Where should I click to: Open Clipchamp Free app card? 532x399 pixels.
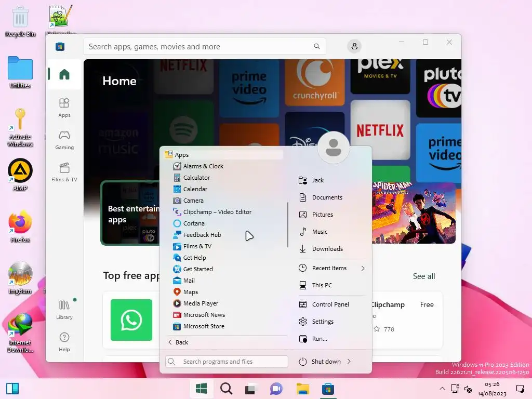coord(407,320)
